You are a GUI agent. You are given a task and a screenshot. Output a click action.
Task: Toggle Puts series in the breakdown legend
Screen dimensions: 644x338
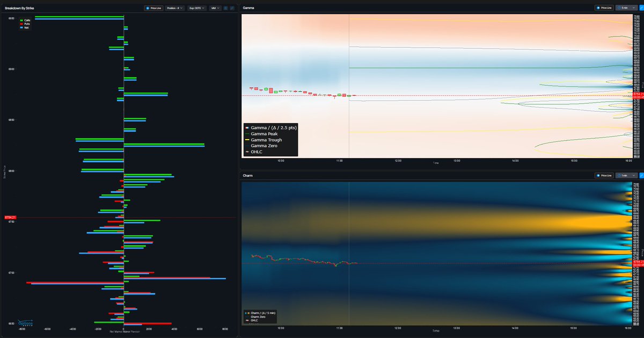24,24
